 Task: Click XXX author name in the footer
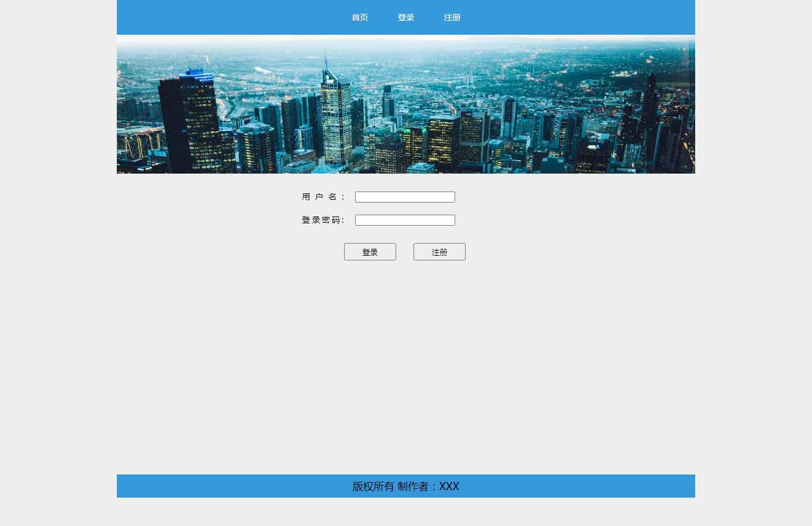(449, 486)
